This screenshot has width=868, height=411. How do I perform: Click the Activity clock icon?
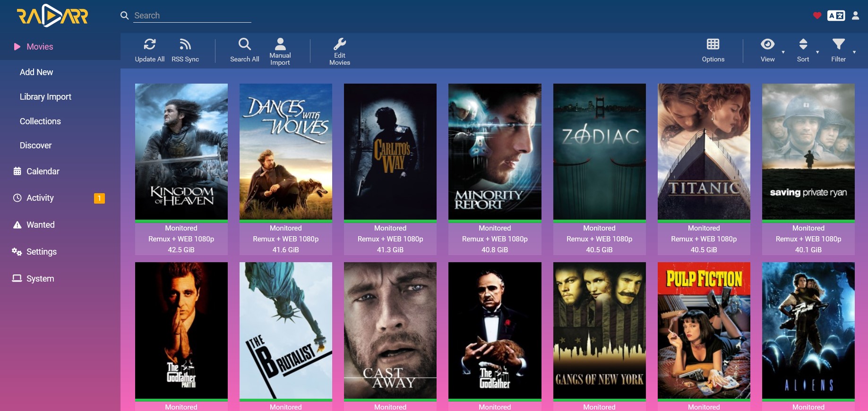(17, 198)
